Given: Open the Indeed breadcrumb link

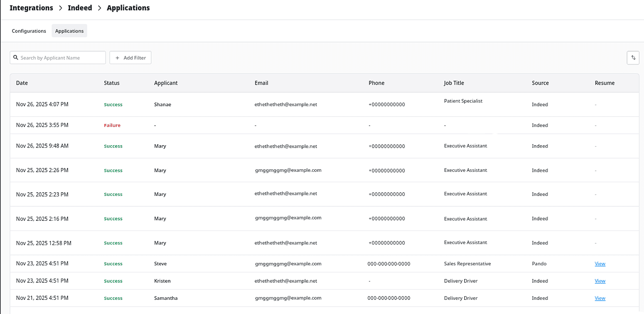Looking at the screenshot, I should pos(80,7).
